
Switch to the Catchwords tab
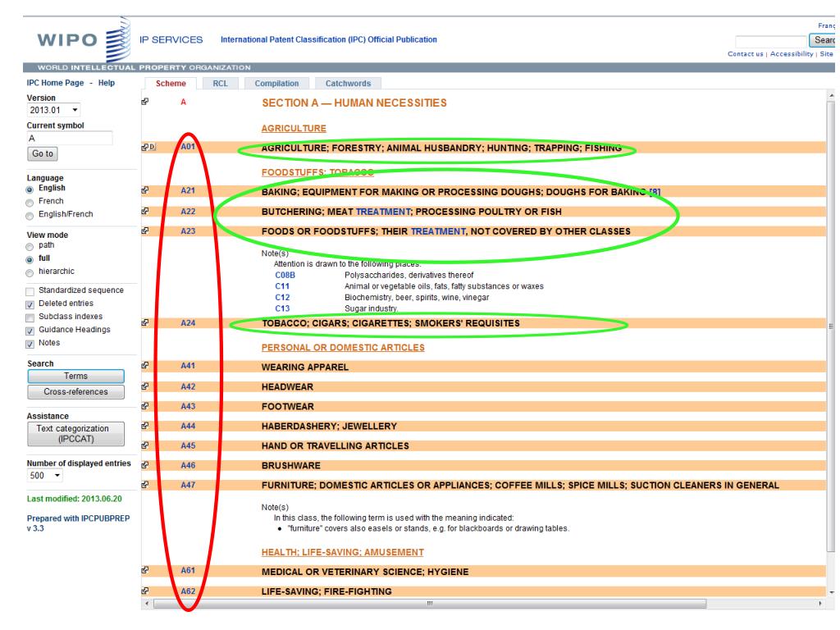348,84
